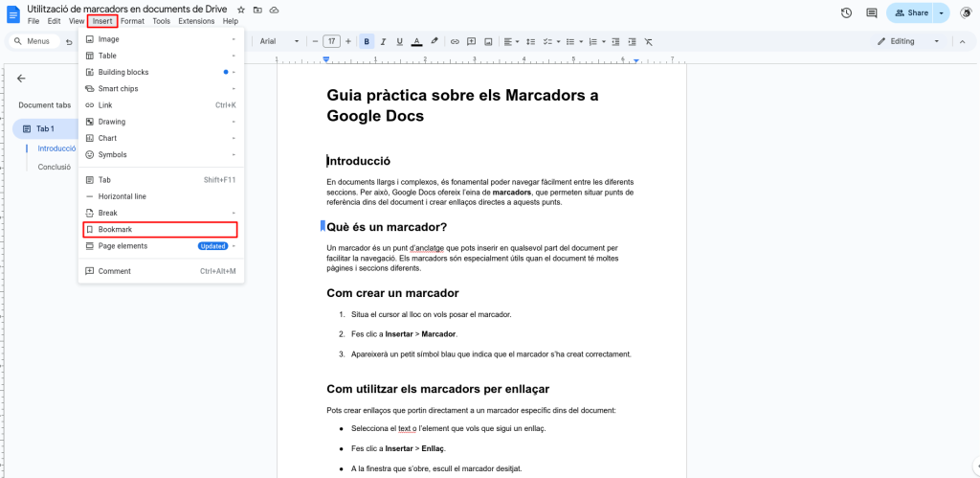Toggle italic formatting
Viewport: 980px width, 478px height.
pos(383,41)
